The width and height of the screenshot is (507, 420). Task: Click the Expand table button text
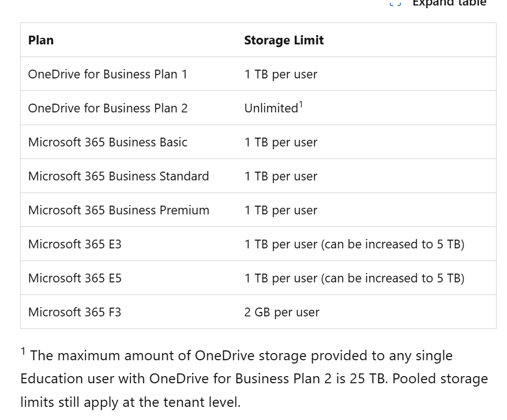449,3
